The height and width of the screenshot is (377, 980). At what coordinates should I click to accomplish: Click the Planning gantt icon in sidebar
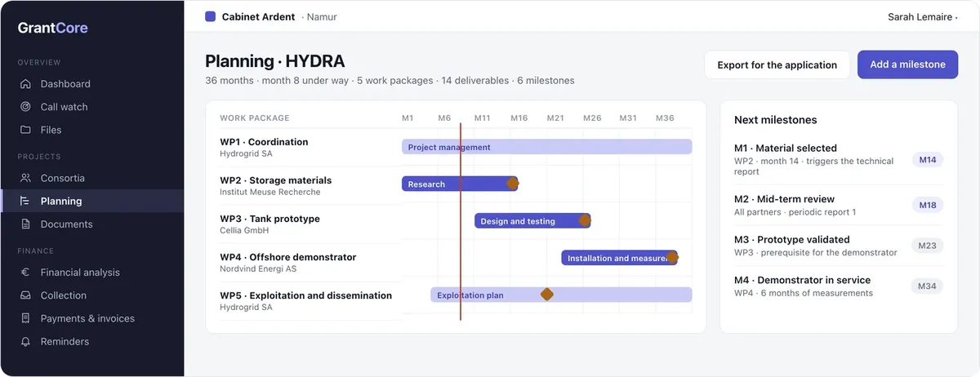(25, 201)
